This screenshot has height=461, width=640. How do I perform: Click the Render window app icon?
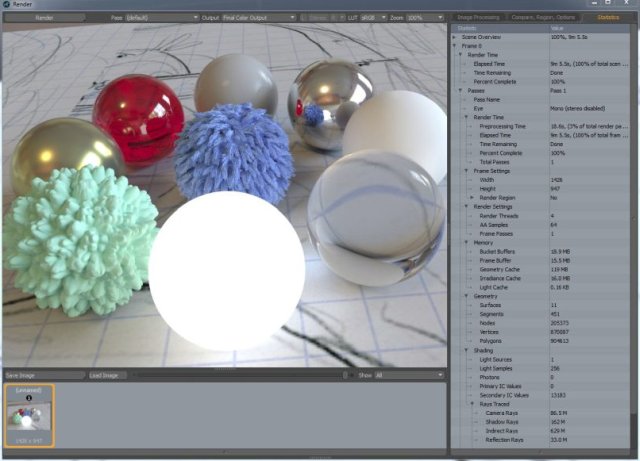[x=6, y=5]
